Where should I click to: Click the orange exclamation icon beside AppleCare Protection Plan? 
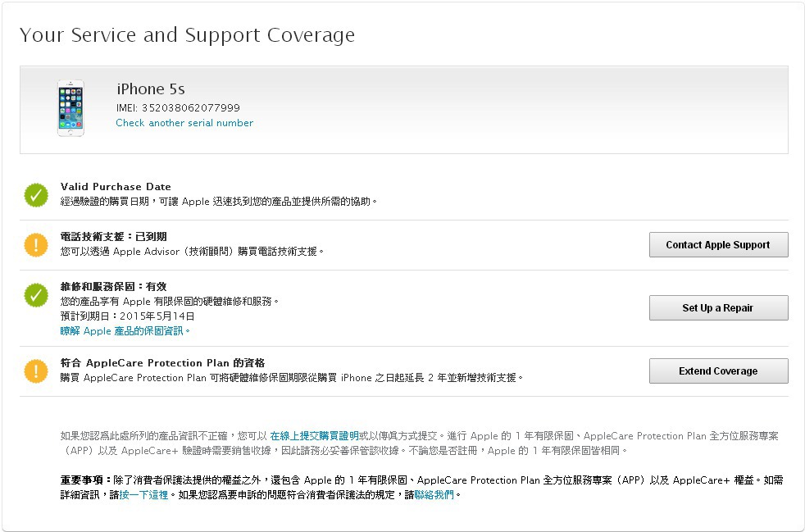pyautogui.click(x=36, y=371)
